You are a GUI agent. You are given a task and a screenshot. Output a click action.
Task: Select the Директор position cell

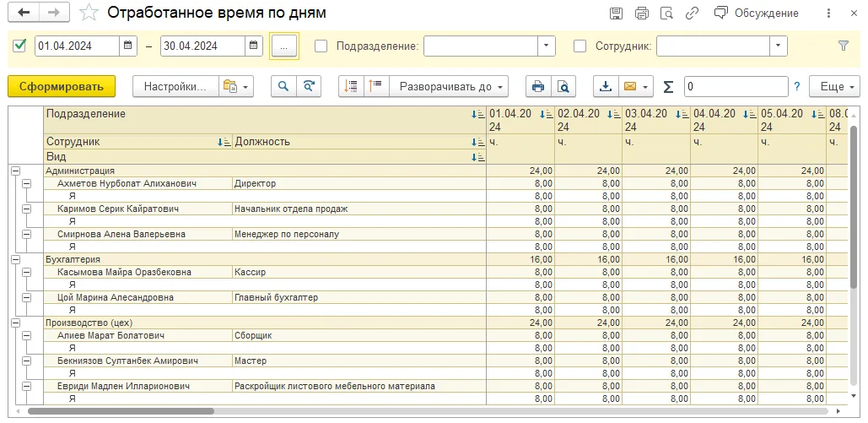(359, 183)
